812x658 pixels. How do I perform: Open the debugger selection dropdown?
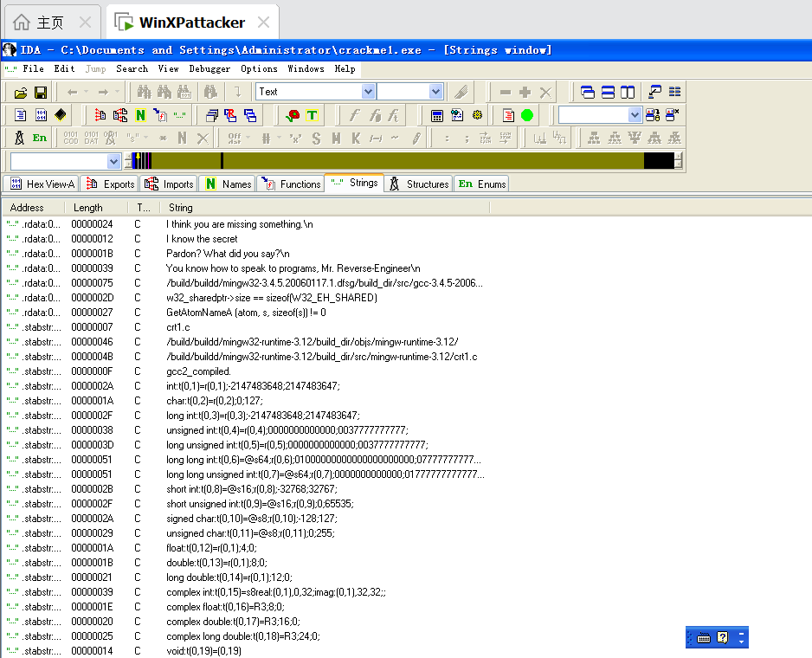tap(635, 114)
